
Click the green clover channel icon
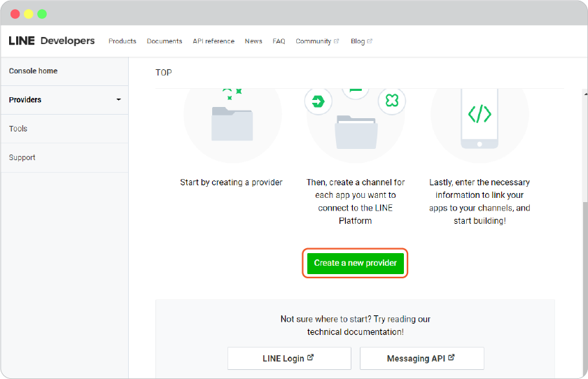[x=392, y=101]
